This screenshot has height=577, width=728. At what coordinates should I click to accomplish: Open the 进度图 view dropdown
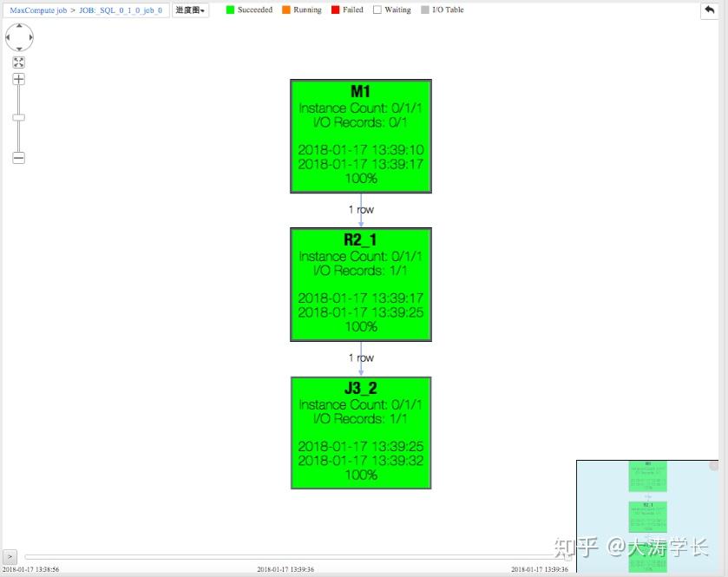(190, 10)
